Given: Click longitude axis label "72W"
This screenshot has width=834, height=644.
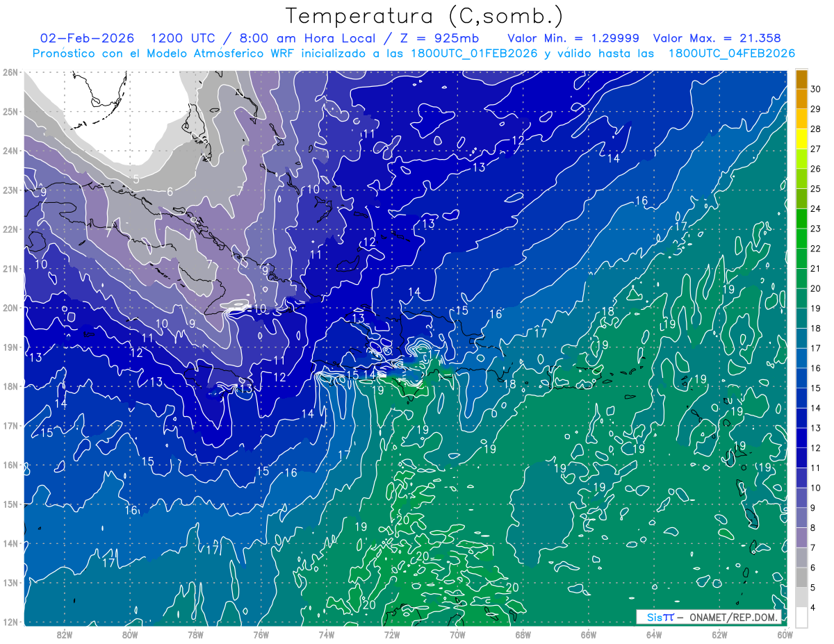Looking at the screenshot, I should [x=392, y=634].
